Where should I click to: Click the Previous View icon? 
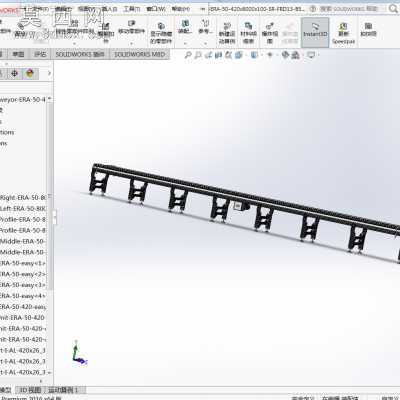pyautogui.click(x=209, y=55)
